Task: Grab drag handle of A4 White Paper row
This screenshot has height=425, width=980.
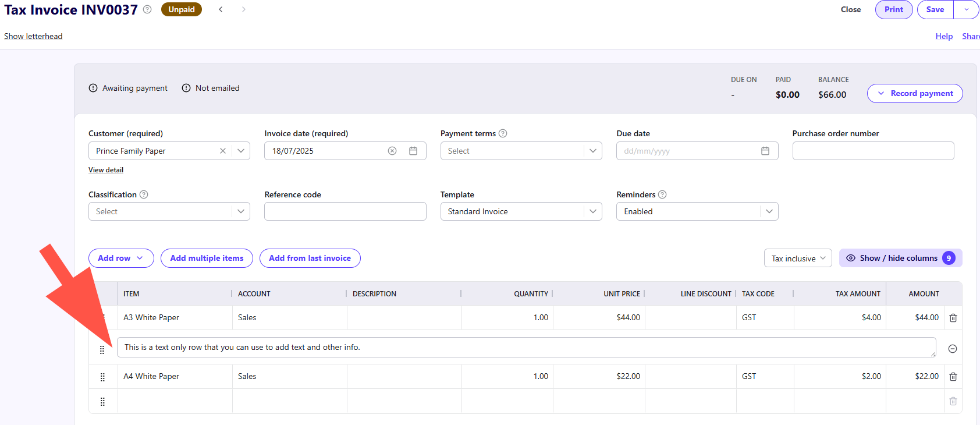Action: [102, 377]
